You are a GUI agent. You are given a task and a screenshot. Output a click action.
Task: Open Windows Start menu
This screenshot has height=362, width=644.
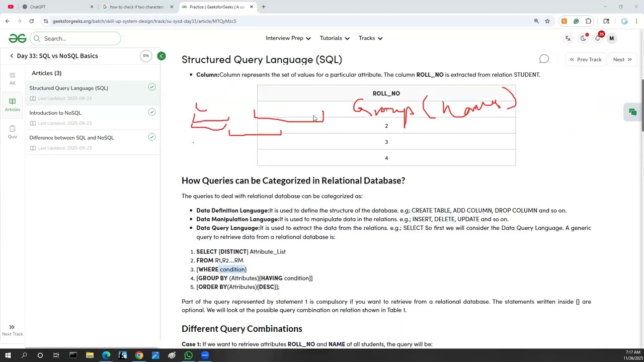[8, 355]
